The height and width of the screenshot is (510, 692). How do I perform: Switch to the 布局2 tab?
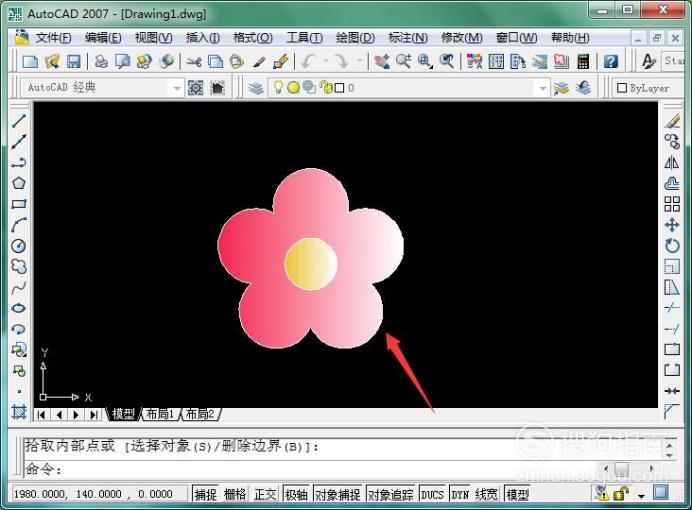[x=199, y=414]
